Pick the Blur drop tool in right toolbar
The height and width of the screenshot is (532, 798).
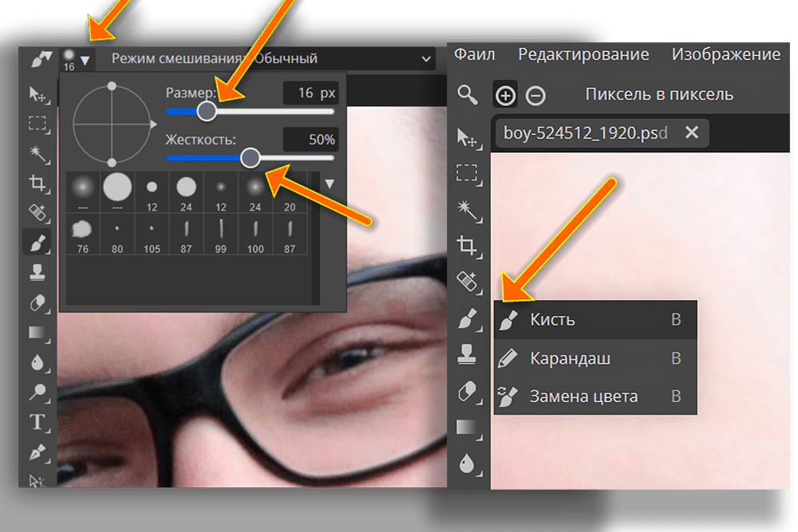click(x=468, y=464)
